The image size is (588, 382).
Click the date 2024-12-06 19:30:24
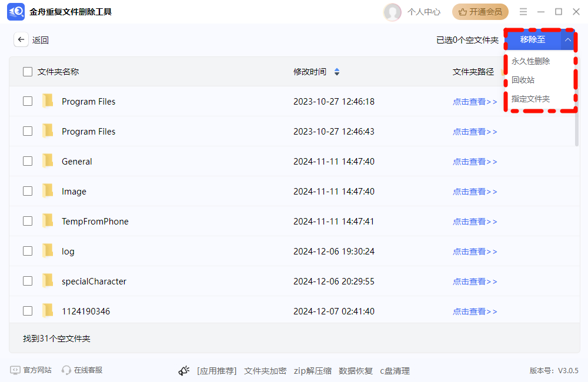(x=334, y=251)
